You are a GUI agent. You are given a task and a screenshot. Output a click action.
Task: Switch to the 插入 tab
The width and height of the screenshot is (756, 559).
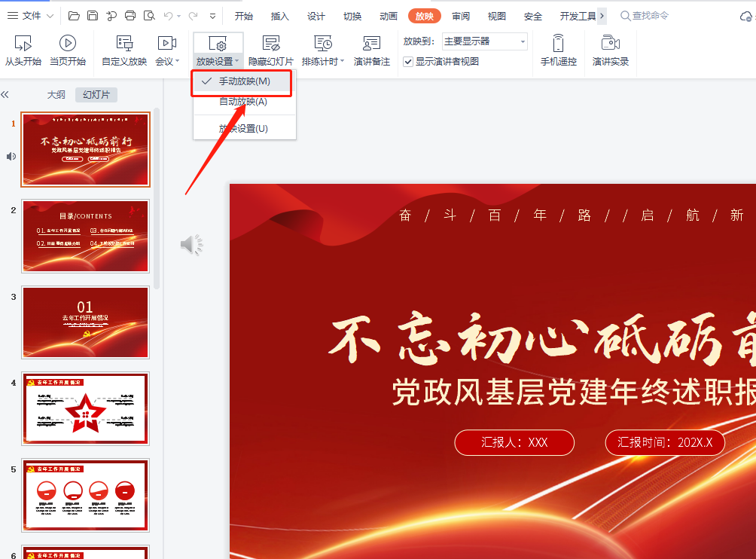[279, 17]
